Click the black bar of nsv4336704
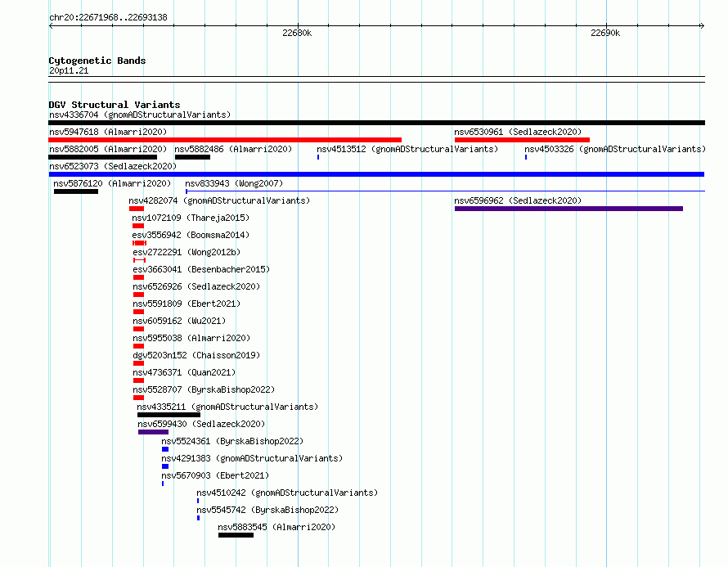This screenshot has height=567, width=728. (376, 123)
